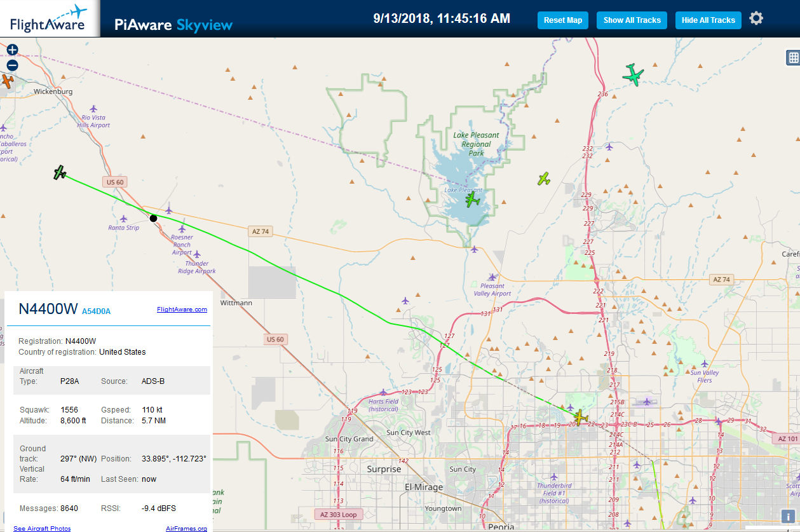This screenshot has width=800, height=532.
Task: Select the yellow aircraft near exit 22
Action: tap(580, 418)
